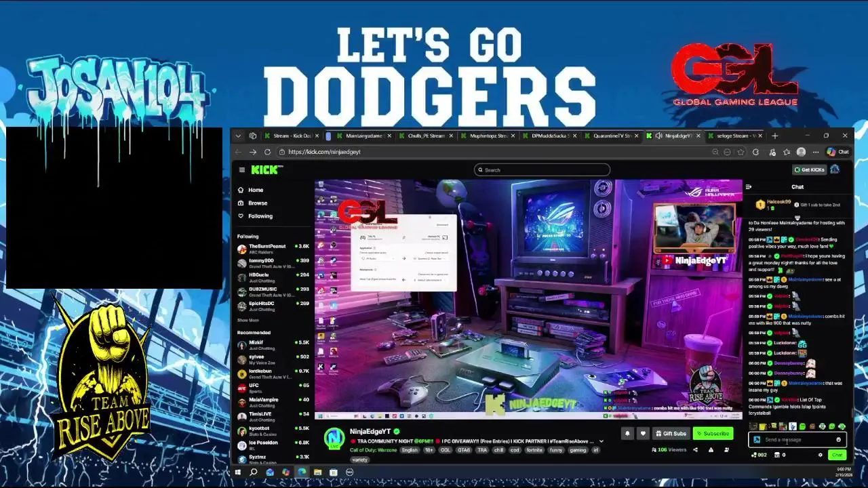
Task: Open the Dell icon on taskbar
Action: click(x=349, y=472)
